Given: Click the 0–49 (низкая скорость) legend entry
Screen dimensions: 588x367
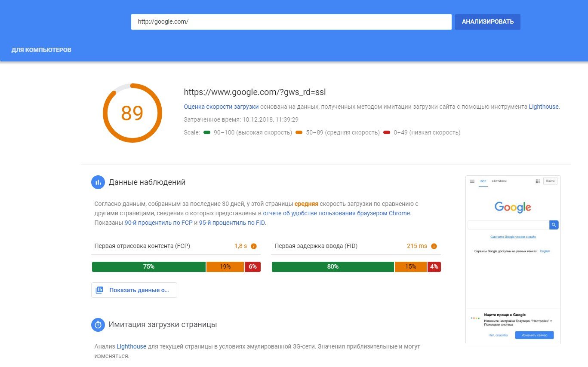Looking at the screenshot, I should pos(422,132).
